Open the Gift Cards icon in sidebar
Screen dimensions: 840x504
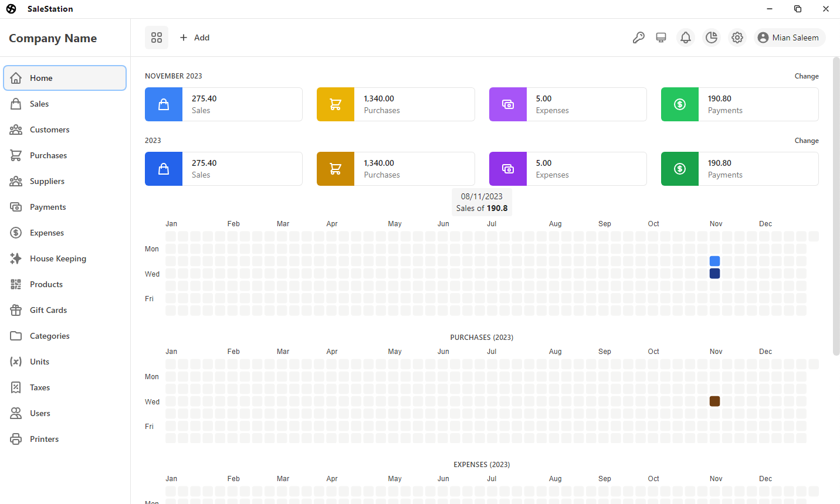click(16, 309)
